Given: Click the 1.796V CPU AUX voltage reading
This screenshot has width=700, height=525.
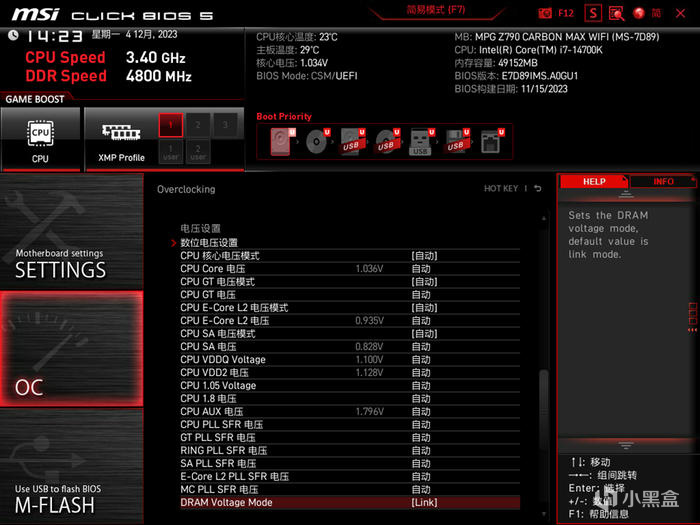Looking at the screenshot, I should pos(370,411).
